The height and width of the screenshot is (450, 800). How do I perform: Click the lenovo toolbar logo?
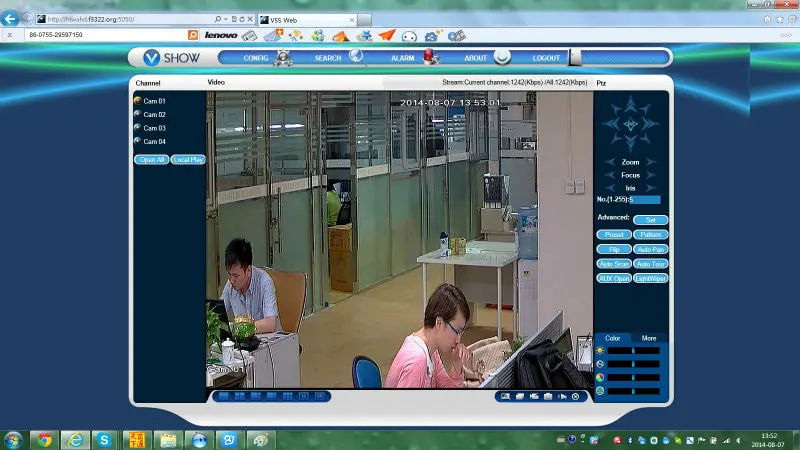(x=220, y=35)
